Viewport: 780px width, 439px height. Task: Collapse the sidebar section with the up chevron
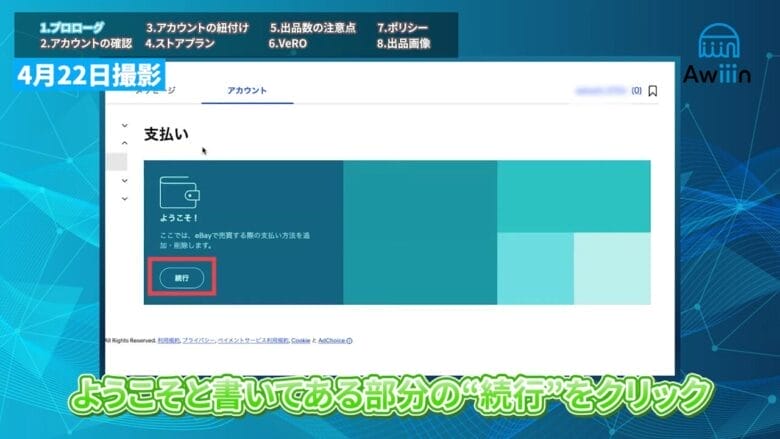pos(125,143)
